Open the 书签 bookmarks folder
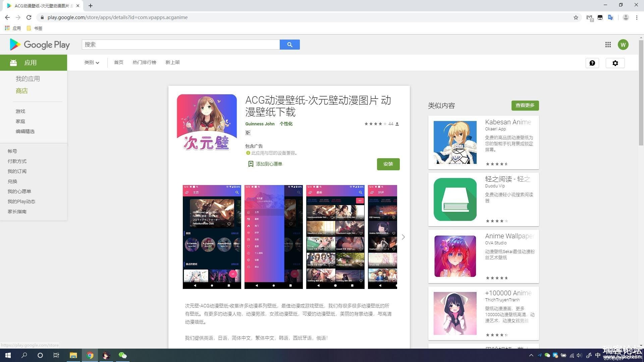The image size is (644, 362). coord(35,28)
